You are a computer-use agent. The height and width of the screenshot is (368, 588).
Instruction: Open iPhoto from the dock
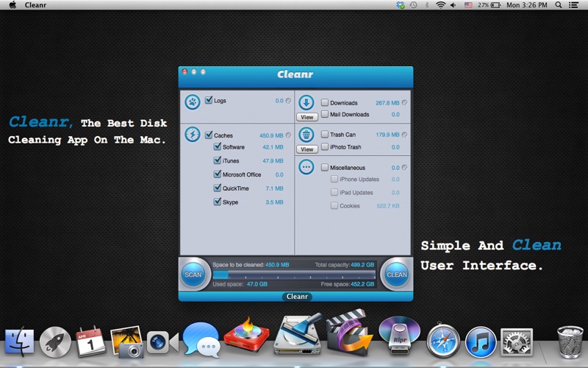coord(126,341)
